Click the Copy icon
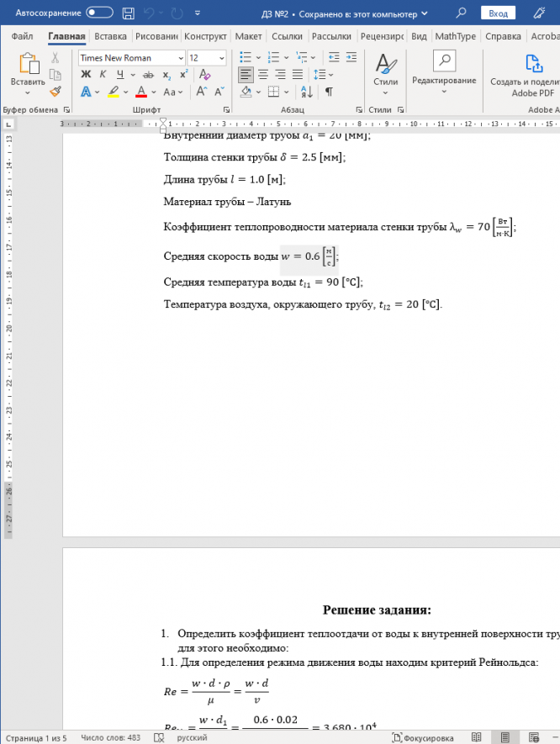 pos(55,75)
